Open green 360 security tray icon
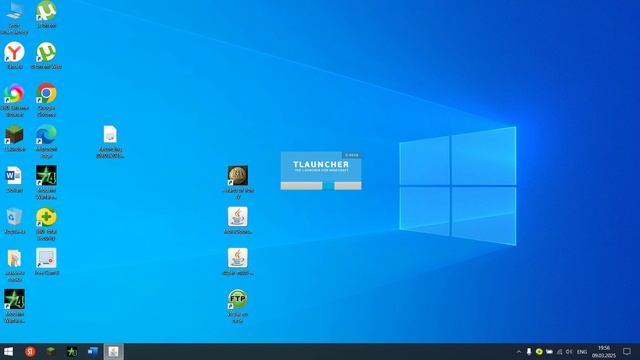The width and height of the screenshot is (640, 360). coord(539,351)
